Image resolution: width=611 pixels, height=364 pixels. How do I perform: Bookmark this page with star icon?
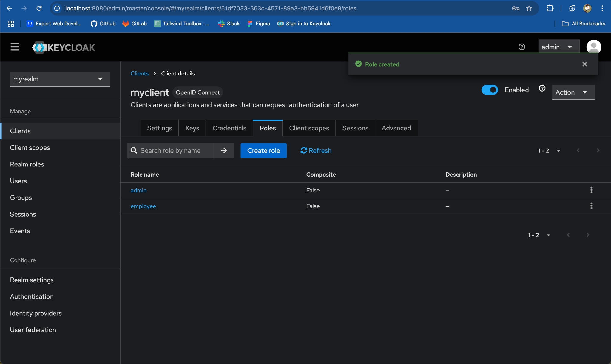click(529, 8)
